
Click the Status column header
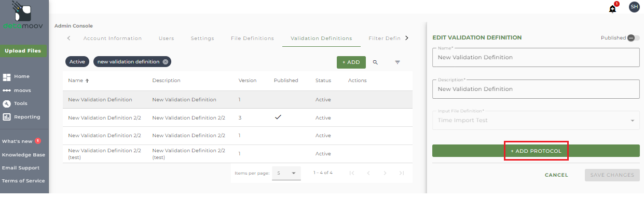pos(323,81)
